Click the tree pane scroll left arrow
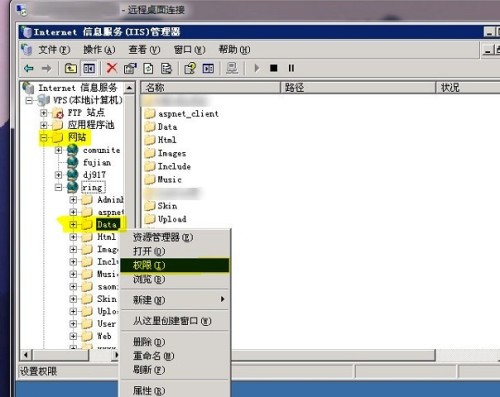 click(26, 355)
